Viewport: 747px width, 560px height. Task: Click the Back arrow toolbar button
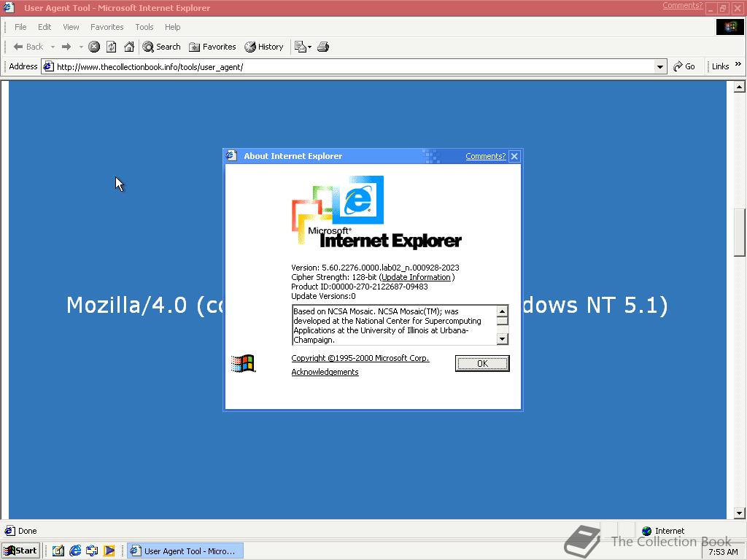28,47
